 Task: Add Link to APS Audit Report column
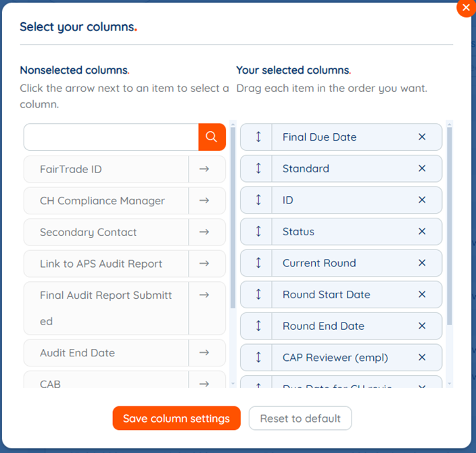pos(204,264)
